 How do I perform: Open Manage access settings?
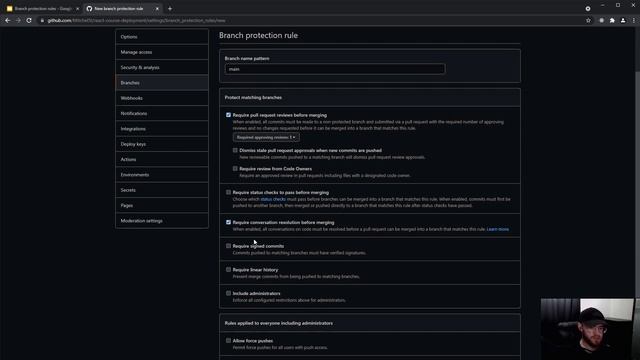pos(162,52)
